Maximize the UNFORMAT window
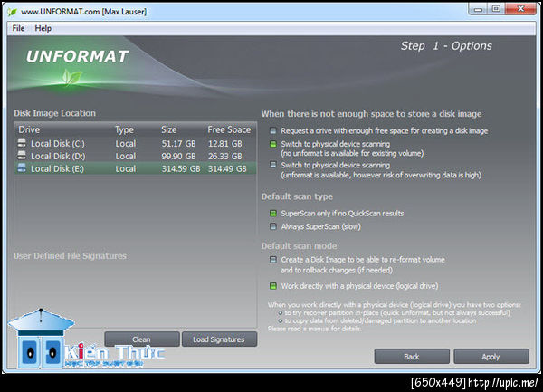The image size is (543, 392). click(496, 9)
